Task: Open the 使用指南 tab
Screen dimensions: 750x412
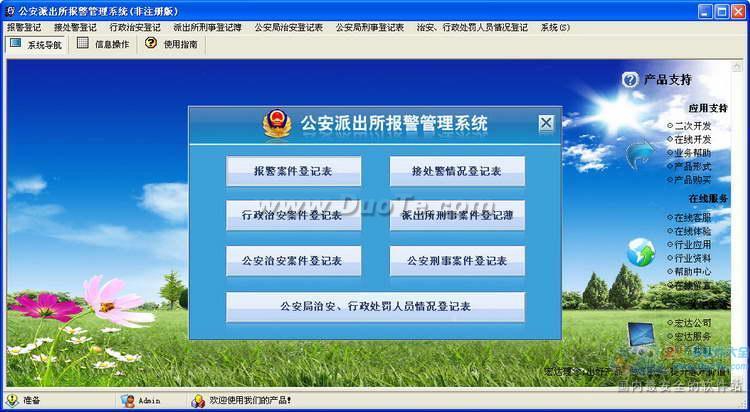Action: coord(172,44)
